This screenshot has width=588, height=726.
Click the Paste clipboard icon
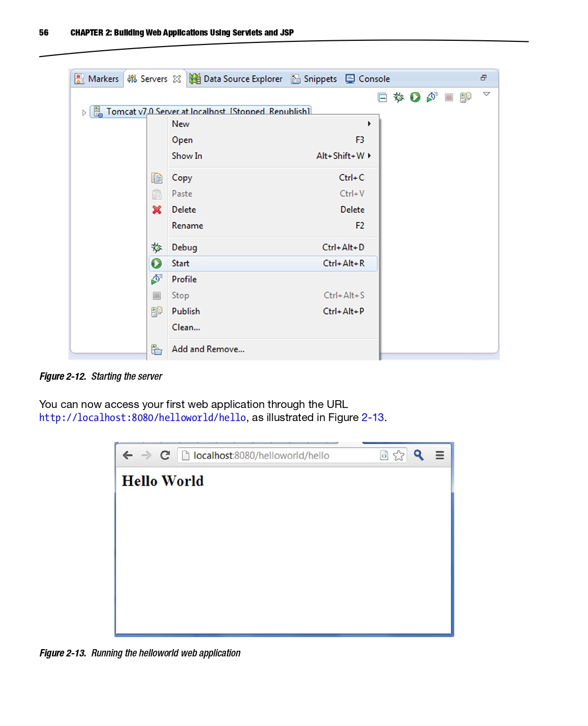point(157,194)
